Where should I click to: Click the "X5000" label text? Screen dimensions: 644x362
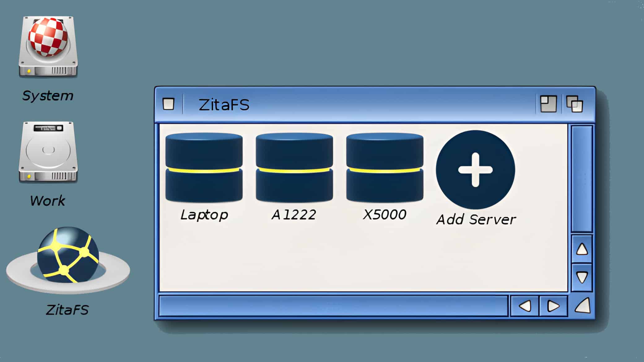[x=385, y=214]
